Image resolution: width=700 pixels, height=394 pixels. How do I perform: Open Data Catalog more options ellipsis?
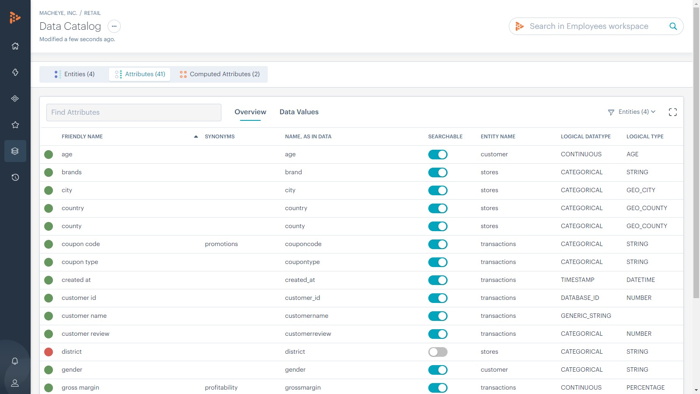(114, 26)
